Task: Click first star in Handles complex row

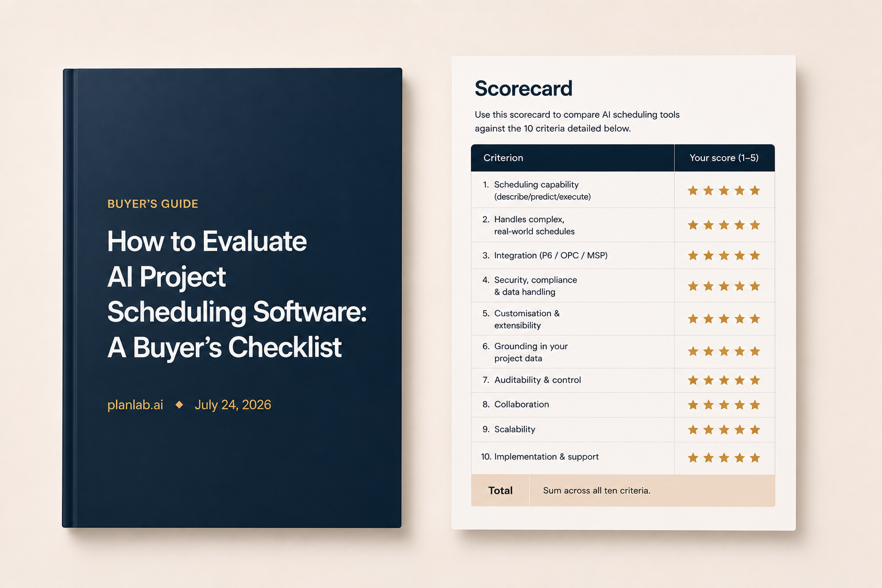Action: pyautogui.click(x=693, y=225)
